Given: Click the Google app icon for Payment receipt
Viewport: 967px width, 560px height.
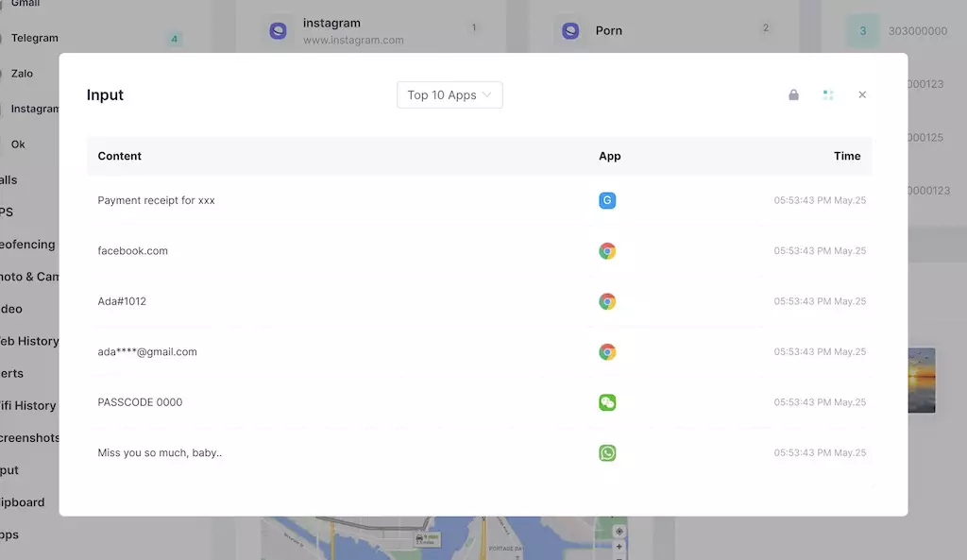Looking at the screenshot, I should pyautogui.click(x=607, y=201).
